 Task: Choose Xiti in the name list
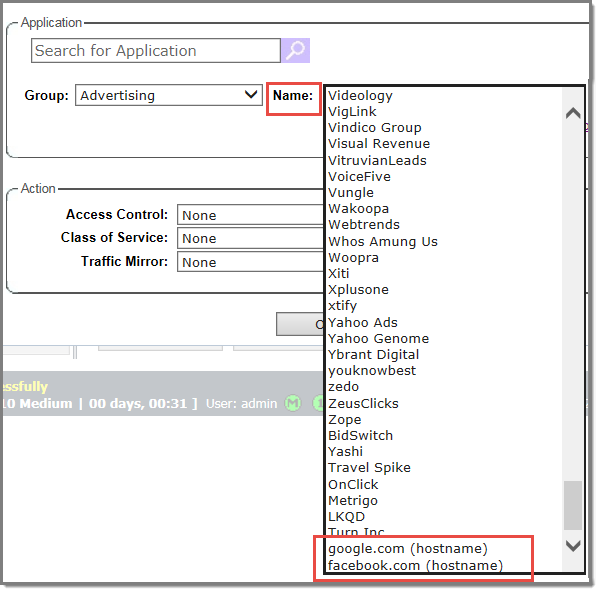(x=339, y=273)
